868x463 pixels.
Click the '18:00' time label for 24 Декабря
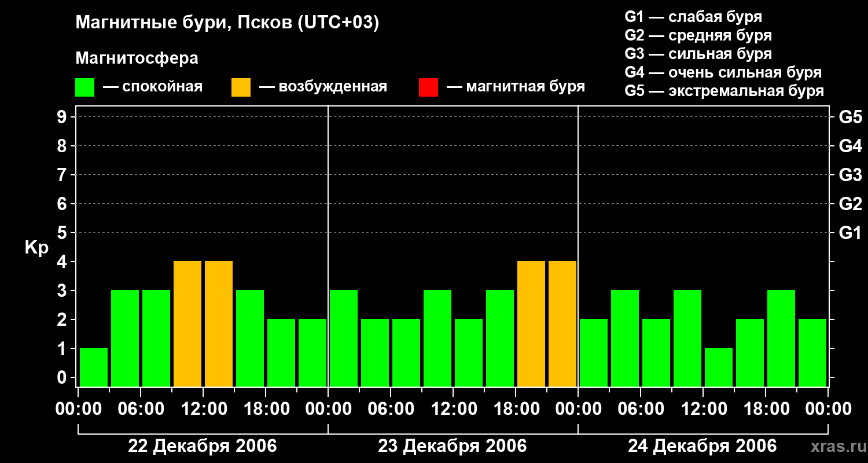pyautogui.click(x=766, y=409)
